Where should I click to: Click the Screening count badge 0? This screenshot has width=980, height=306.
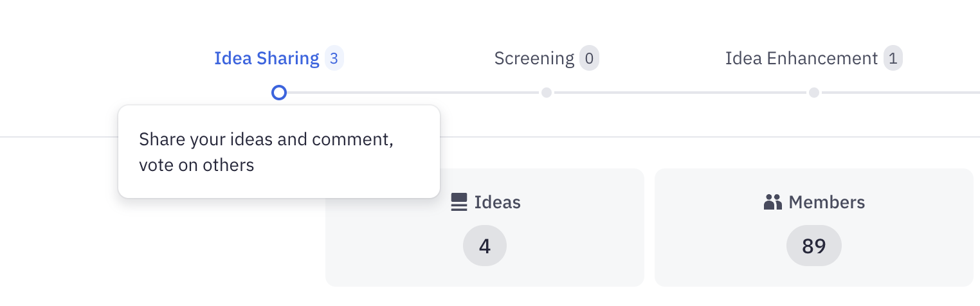(589, 59)
